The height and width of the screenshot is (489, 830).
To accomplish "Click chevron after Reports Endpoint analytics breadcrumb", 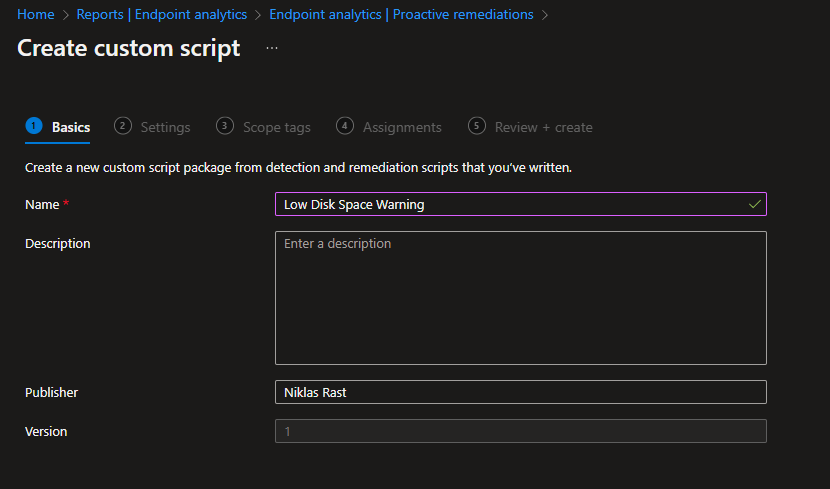I will 258,15.
